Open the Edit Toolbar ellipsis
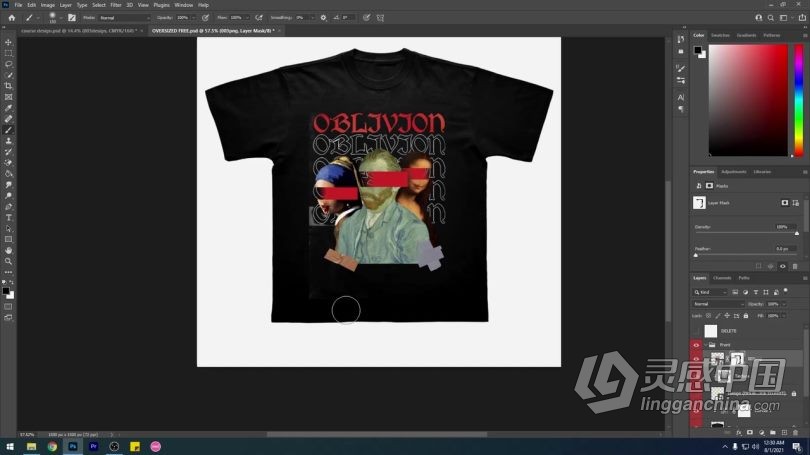Screen dimensions: 810x455 click(x=8, y=272)
